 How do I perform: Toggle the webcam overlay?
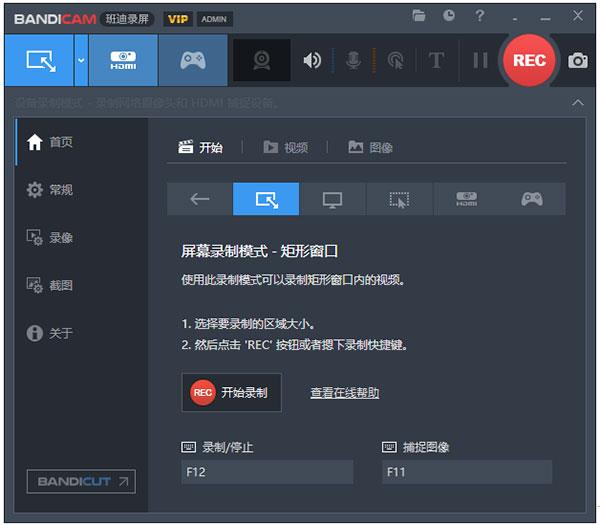[262, 60]
